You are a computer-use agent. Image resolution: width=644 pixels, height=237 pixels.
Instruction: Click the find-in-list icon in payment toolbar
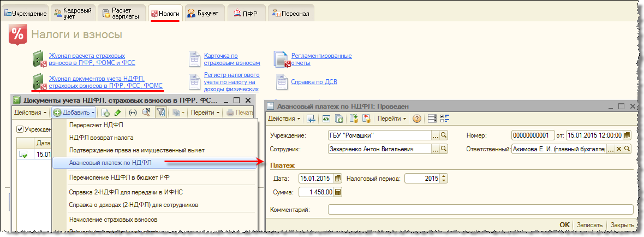[311, 118]
